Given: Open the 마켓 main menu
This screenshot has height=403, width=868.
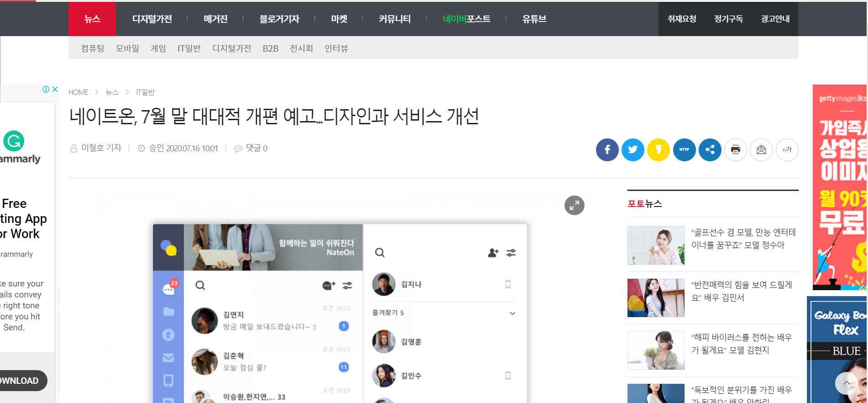Looking at the screenshot, I should (x=339, y=19).
